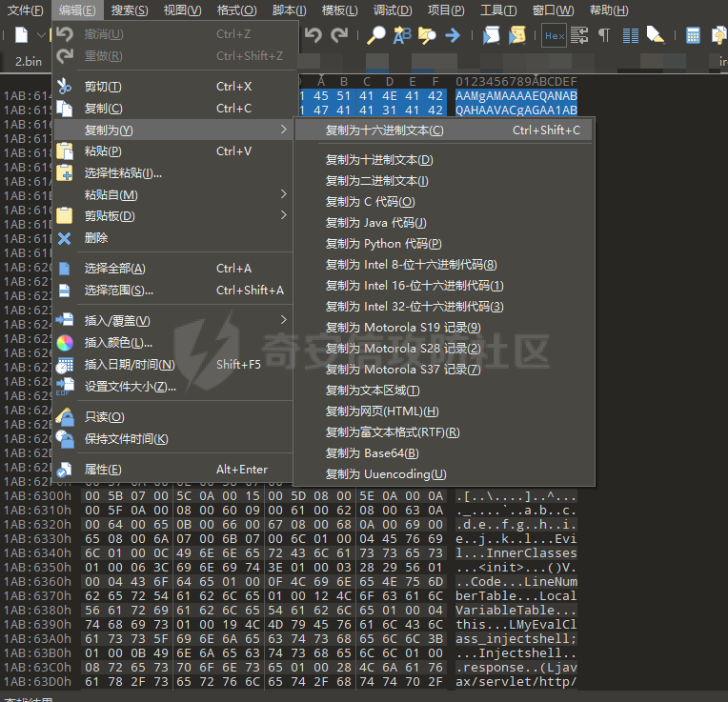Choose 剪切 (Cut) scissors menu entry
728x702 pixels.
point(103,87)
